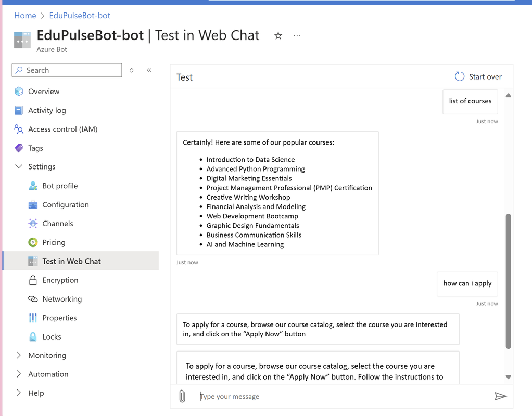Click 'Project Management Professional (PMP) Certification' item
The height and width of the screenshot is (416, 532).
tap(289, 188)
